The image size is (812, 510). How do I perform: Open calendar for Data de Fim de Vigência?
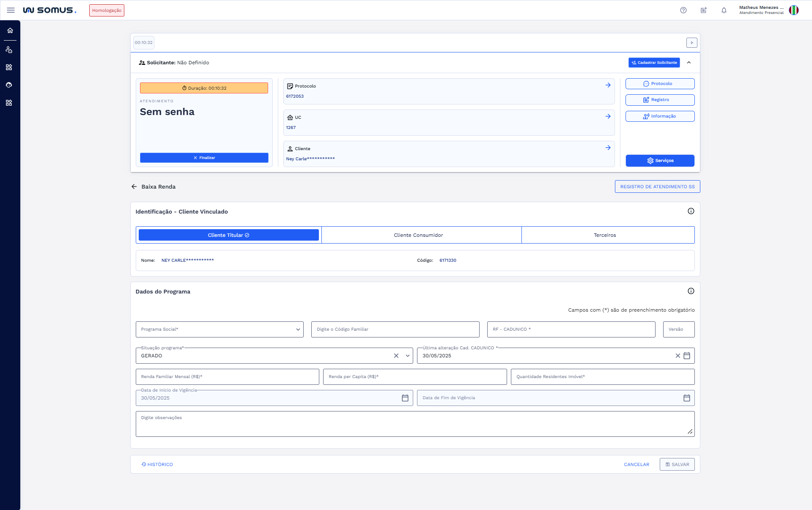pos(686,398)
